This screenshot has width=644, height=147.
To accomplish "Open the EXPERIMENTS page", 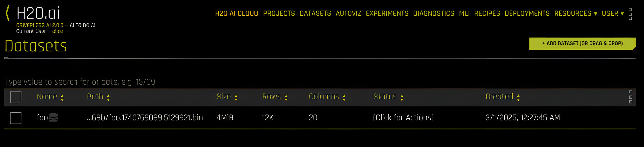I will coord(387,13).
